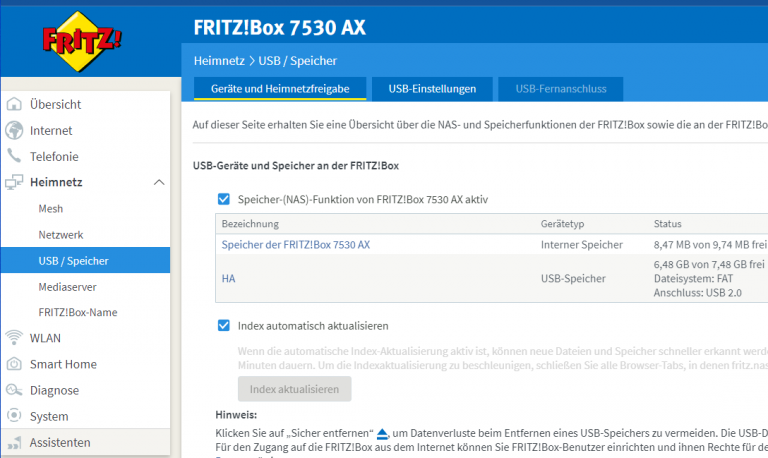Select USB / Speicher in sidebar
Screen dimensions: 768x458
pyautogui.click(x=86, y=260)
